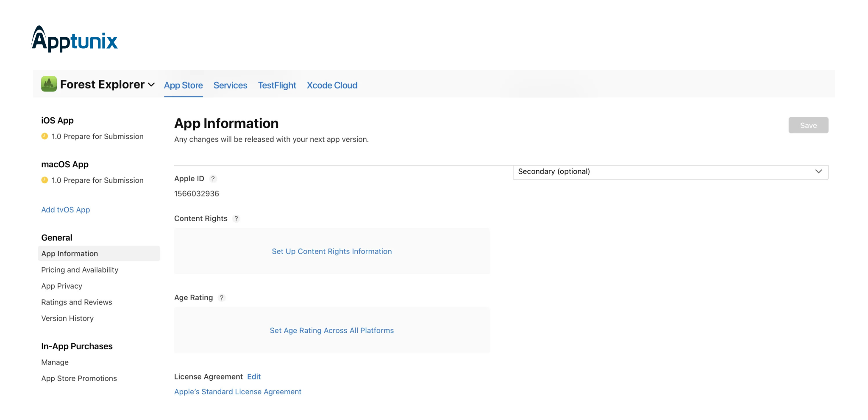Click the Apptunix logo

74,39
